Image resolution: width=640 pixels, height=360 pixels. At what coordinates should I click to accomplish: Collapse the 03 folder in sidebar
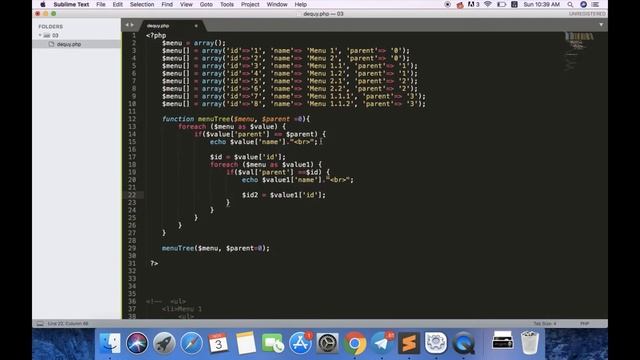tap(40, 36)
